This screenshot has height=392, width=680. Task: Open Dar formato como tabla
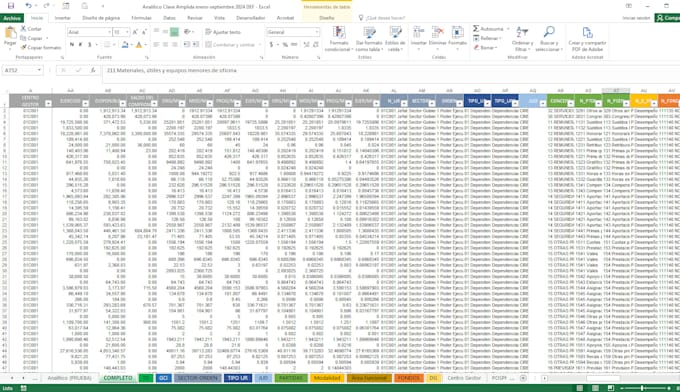[x=369, y=39]
